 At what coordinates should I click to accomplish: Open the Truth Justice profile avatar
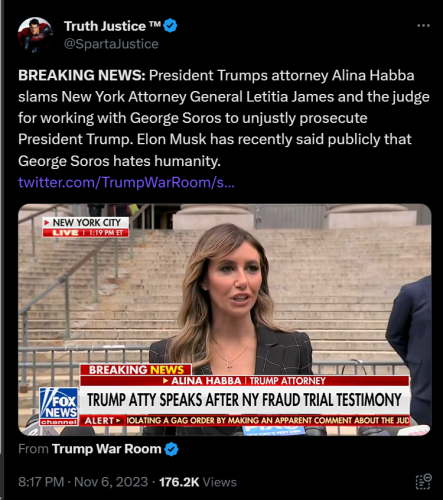(x=35, y=35)
